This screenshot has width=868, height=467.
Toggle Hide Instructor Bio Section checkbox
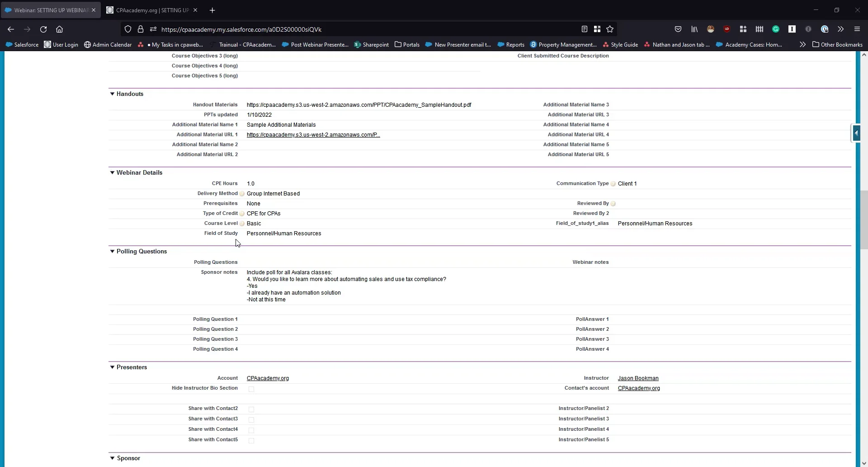pos(251,389)
